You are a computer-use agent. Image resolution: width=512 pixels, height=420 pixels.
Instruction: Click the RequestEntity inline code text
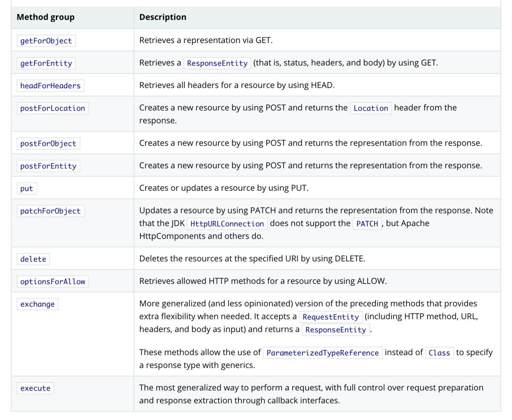point(331,317)
